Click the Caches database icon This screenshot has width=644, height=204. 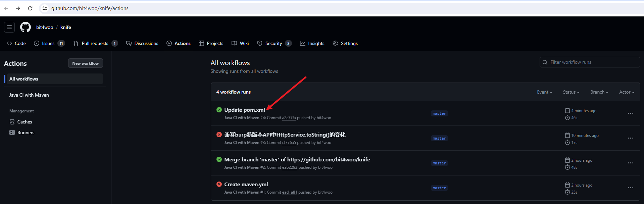click(x=12, y=122)
